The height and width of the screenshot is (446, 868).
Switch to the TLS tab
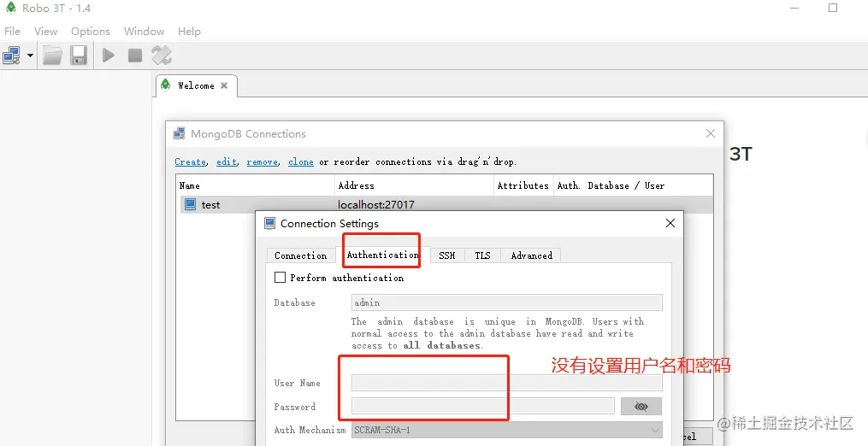[482, 255]
